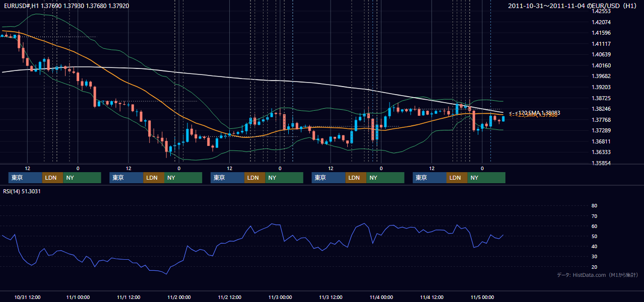Select the 1.40160 price label
Image resolution: width=644 pixels, height=302 pixels.
(601, 65)
